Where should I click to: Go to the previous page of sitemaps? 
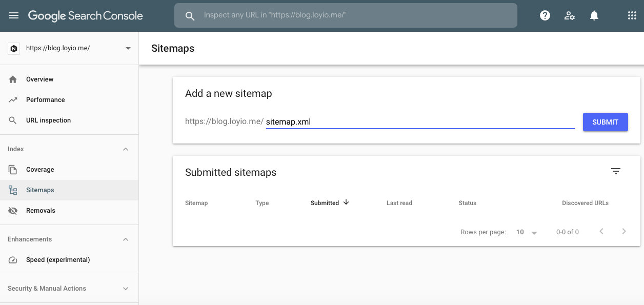click(x=601, y=232)
